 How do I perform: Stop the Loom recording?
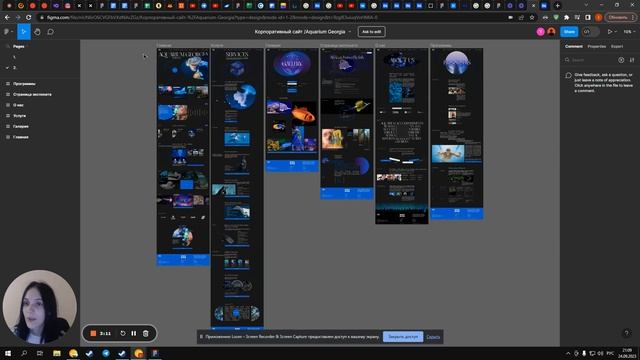coord(93,333)
